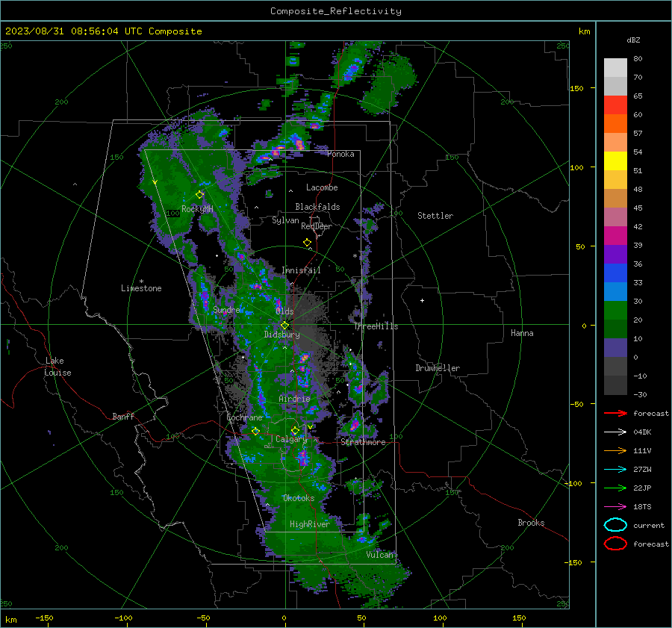
Task: Click the RockyMH map label
Action: point(197,209)
